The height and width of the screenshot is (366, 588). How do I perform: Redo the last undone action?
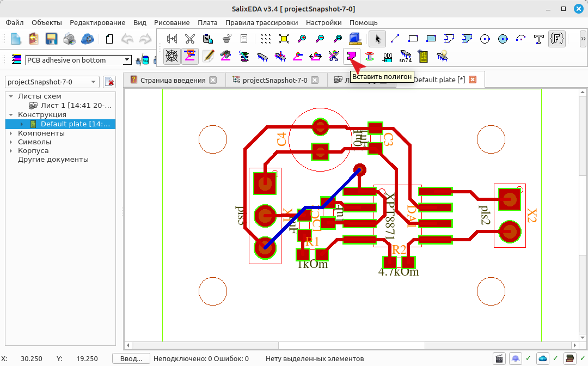145,39
